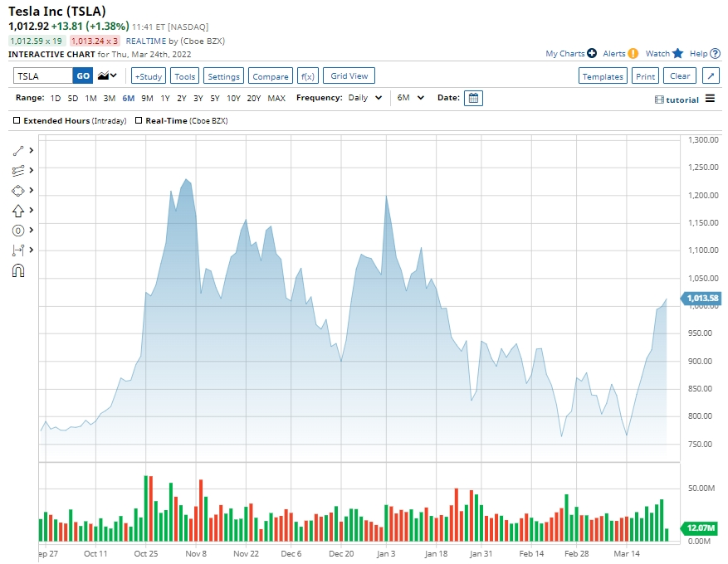Click the Help question mark icon
Viewport: 728px width, 564px height.
pyautogui.click(x=716, y=53)
